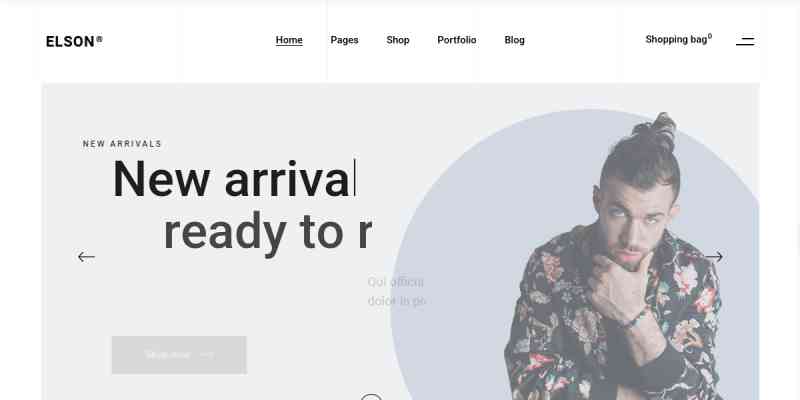This screenshot has width=800, height=400.
Task: Expand the Shop navigation menu
Action: pyautogui.click(x=398, y=40)
